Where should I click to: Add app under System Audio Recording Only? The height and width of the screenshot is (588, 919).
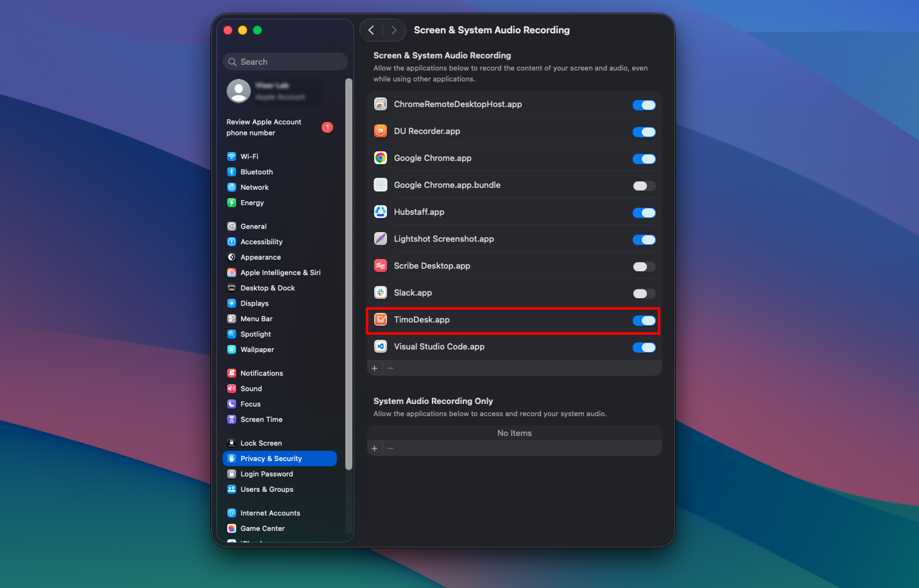375,448
